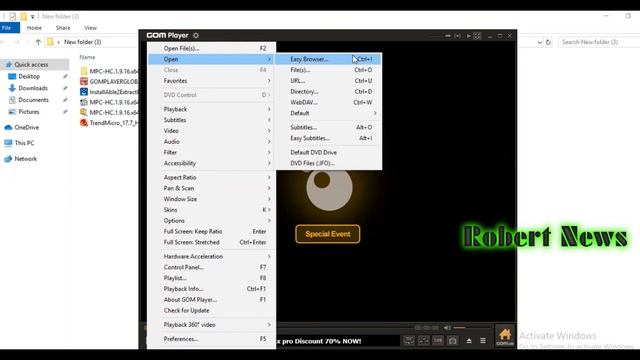Click the 360 VR icon in GOM Player bottom bar
640x360 pixels.
tap(438, 340)
